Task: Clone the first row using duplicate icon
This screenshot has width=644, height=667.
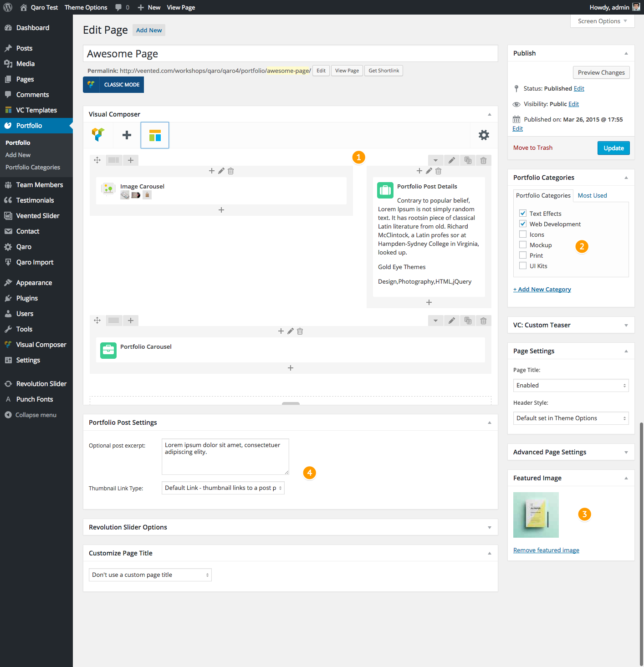Action: (x=468, y=160)
